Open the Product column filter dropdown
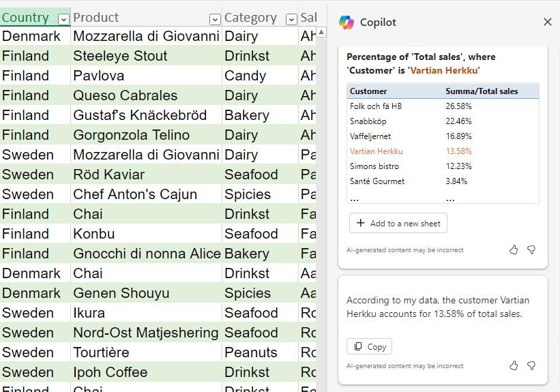The image size is (560, 392). 215,19
